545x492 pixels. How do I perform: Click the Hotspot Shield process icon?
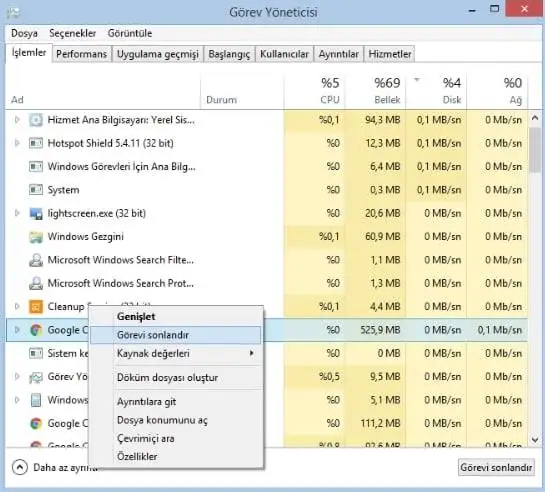35,143
